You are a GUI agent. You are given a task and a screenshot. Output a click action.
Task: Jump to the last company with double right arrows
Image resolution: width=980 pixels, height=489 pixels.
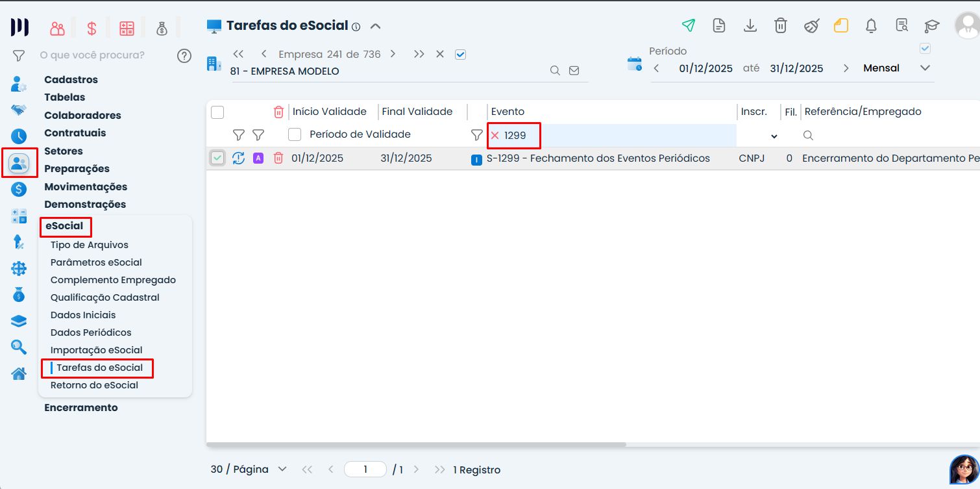(419, 54)
